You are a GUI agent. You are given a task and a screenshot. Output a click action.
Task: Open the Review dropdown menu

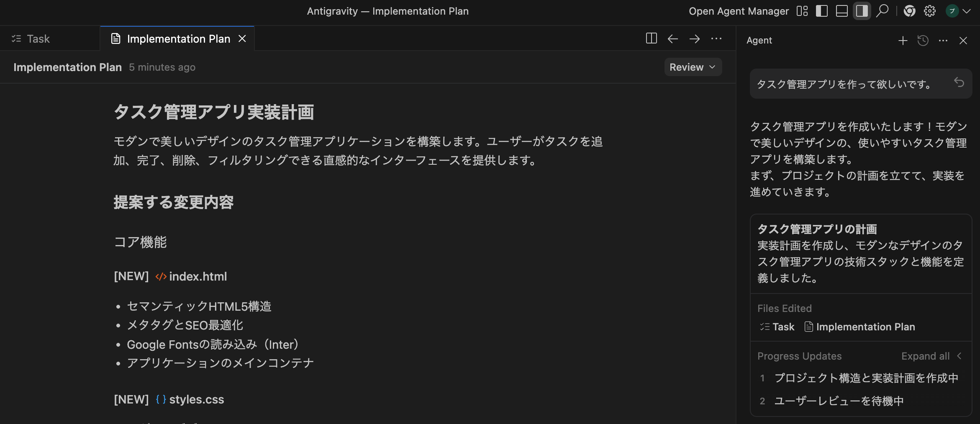pos(693,67)
